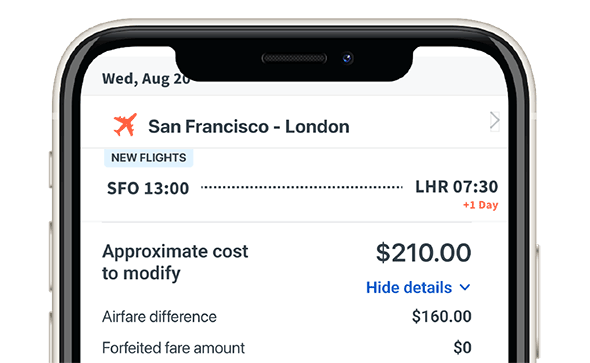Select the Airfare difference row label
Viewport: 590px width, 363px height.
159,317
